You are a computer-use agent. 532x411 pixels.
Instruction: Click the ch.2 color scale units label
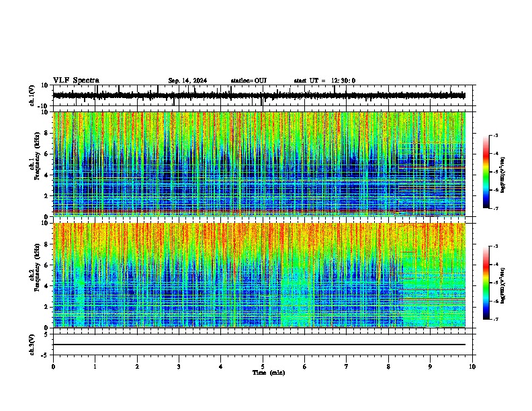[x=503, y=285]
